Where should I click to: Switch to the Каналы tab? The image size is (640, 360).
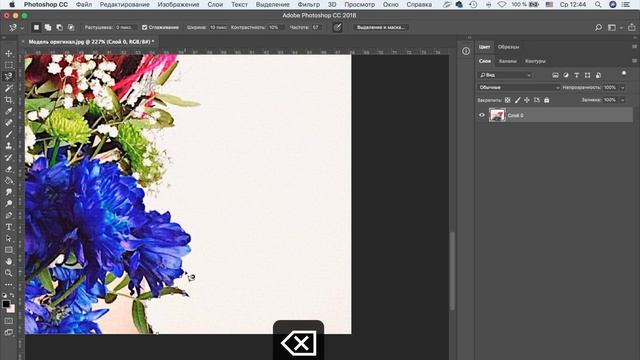tap(508, 61)
